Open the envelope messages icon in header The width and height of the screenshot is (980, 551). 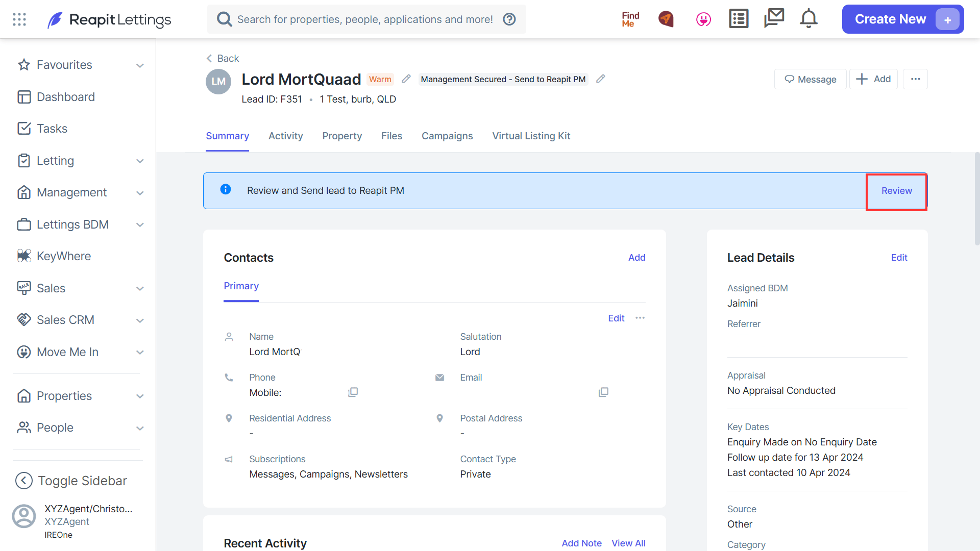tap(774, 18)
